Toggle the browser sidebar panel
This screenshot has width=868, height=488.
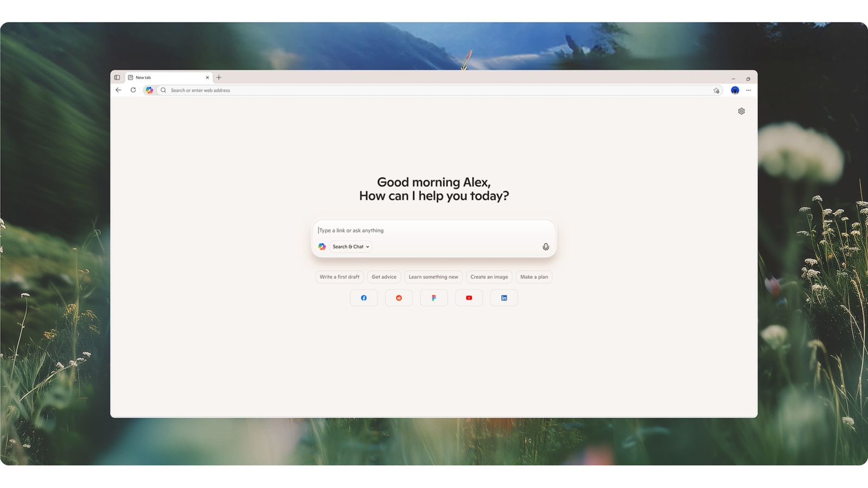(x=117, y=77)
